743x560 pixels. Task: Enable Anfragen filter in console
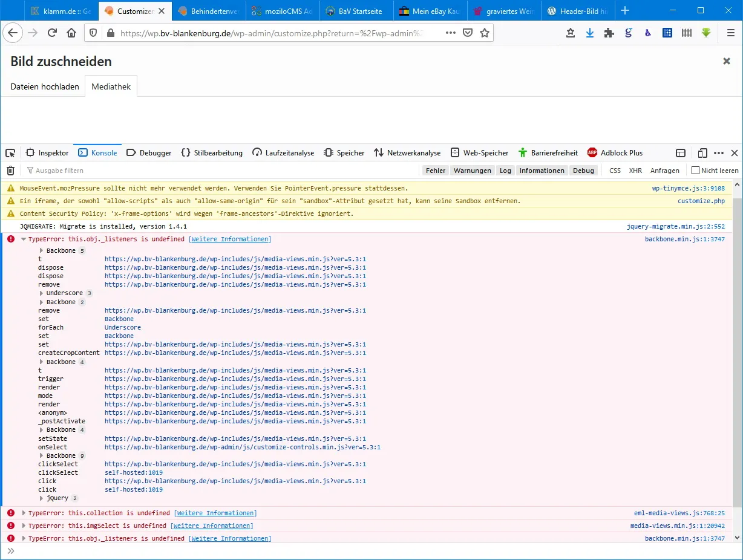[x=665, y=171]
